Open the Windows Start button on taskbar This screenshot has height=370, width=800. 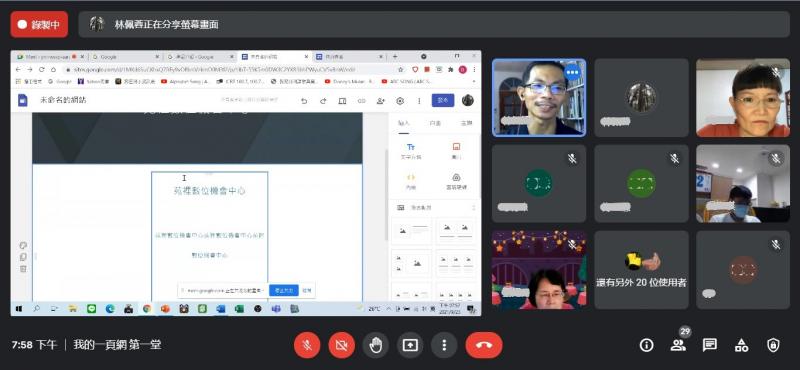[19, 309]
